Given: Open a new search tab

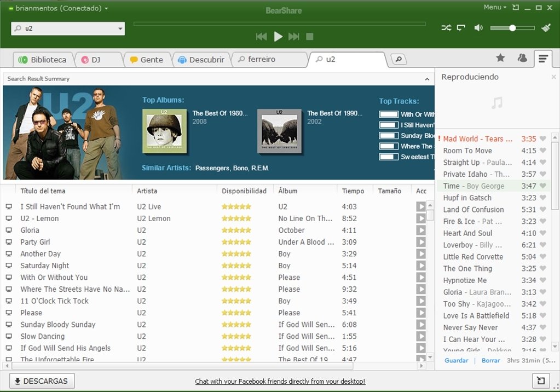Looking at the screenshot, I should click(x=399, y=59).
